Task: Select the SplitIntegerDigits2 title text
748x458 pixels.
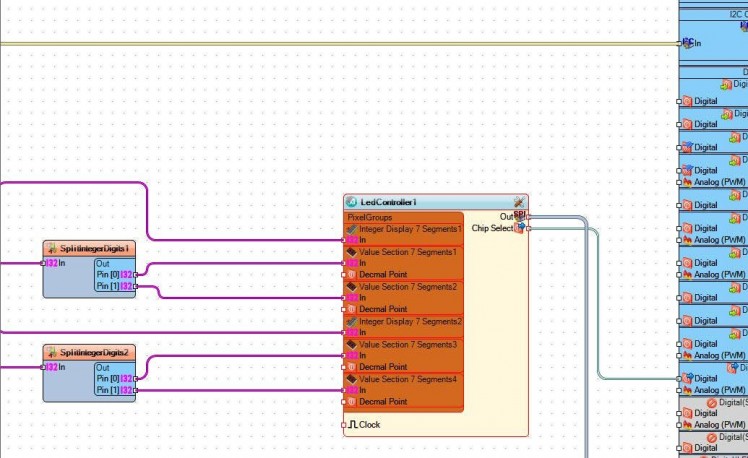Action: (94, 353)
